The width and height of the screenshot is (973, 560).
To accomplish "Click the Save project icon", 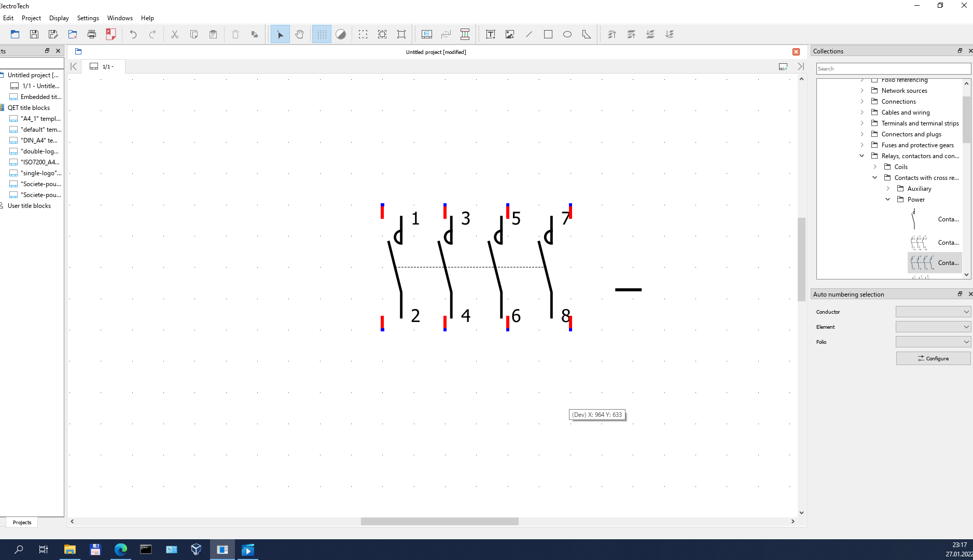I will (x=34, y=34).
